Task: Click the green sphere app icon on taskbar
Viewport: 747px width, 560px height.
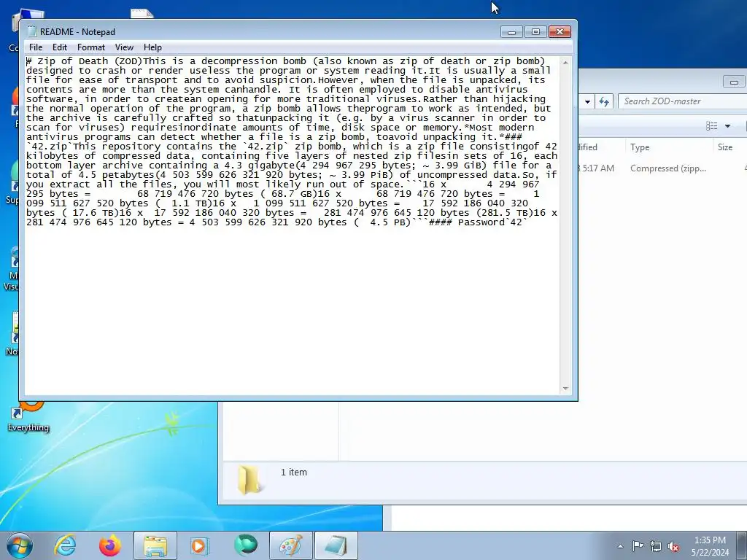Action: click(x=245, y=545)
